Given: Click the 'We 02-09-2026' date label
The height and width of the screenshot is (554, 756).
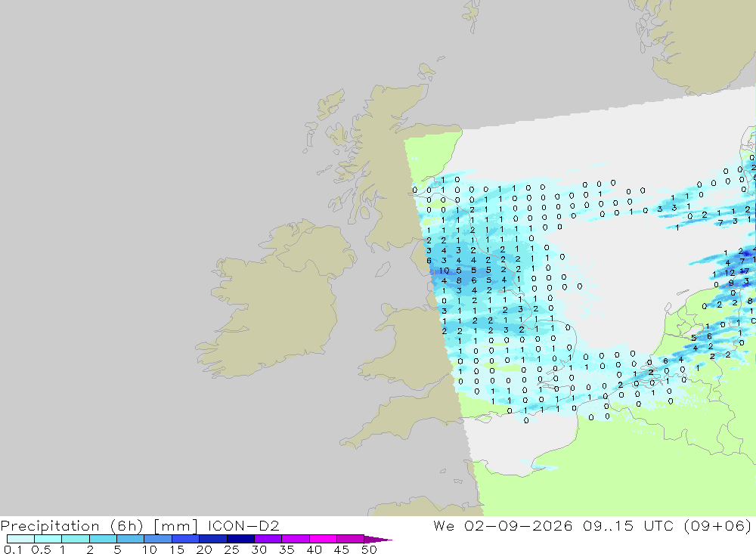Looking at the screenshot, I should 503,525.
